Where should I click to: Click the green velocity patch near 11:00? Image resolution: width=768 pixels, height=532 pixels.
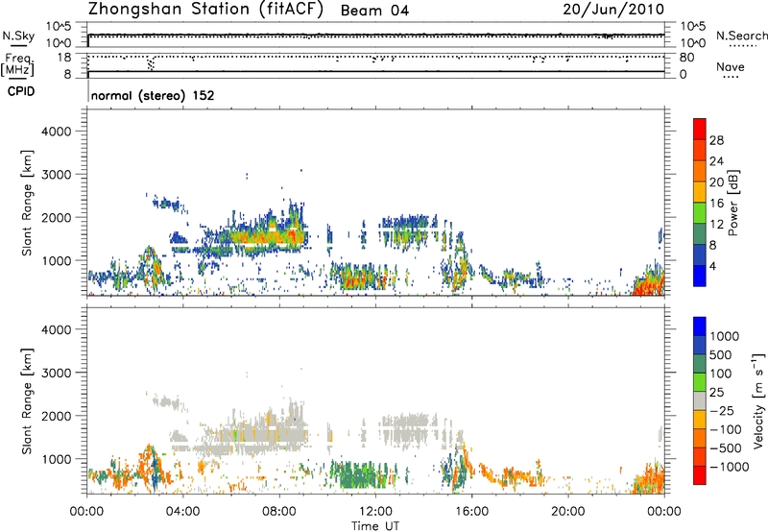(x=360, y=475)
